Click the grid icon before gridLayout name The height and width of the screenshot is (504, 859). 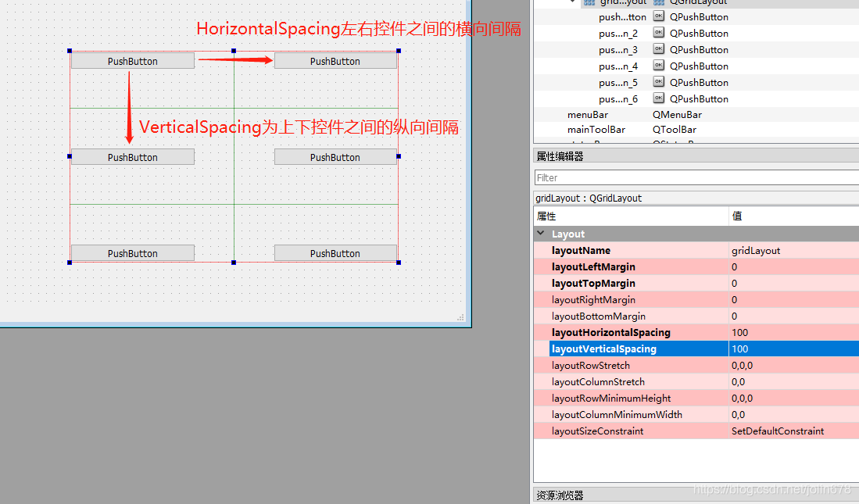pos(589,2)
